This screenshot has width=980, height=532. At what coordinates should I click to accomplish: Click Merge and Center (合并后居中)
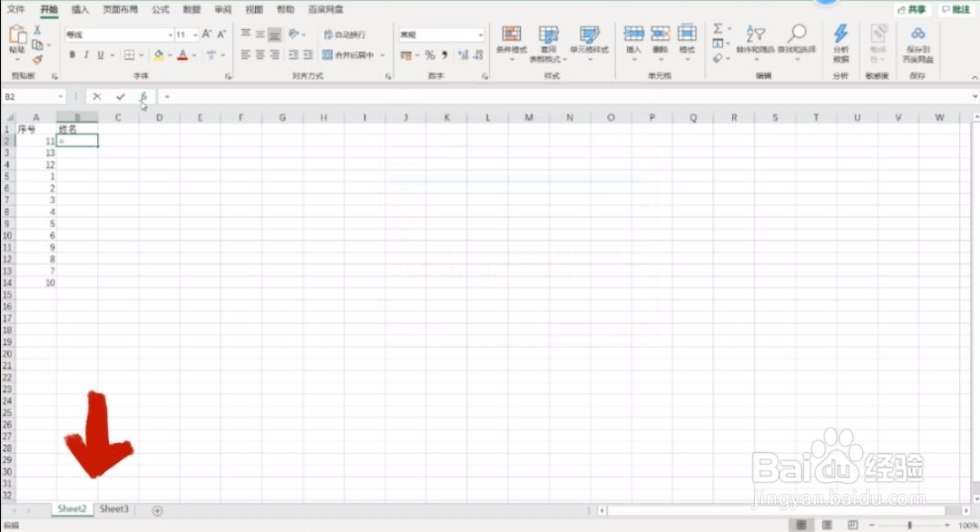348,55
